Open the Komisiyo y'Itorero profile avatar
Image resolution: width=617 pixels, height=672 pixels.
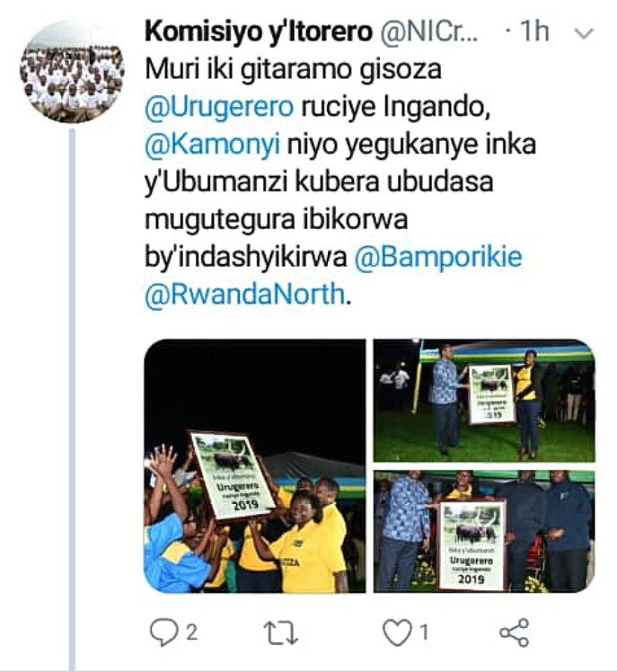73,72
